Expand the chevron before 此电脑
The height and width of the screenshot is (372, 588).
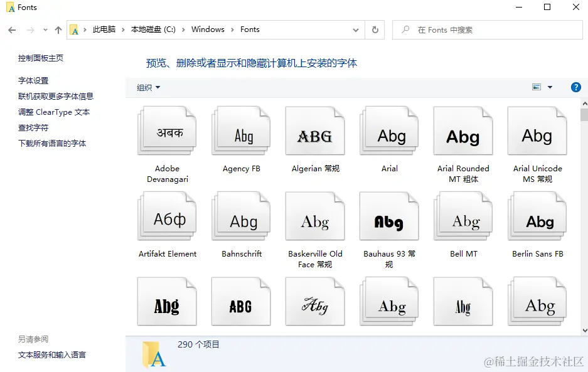point(85,29)
